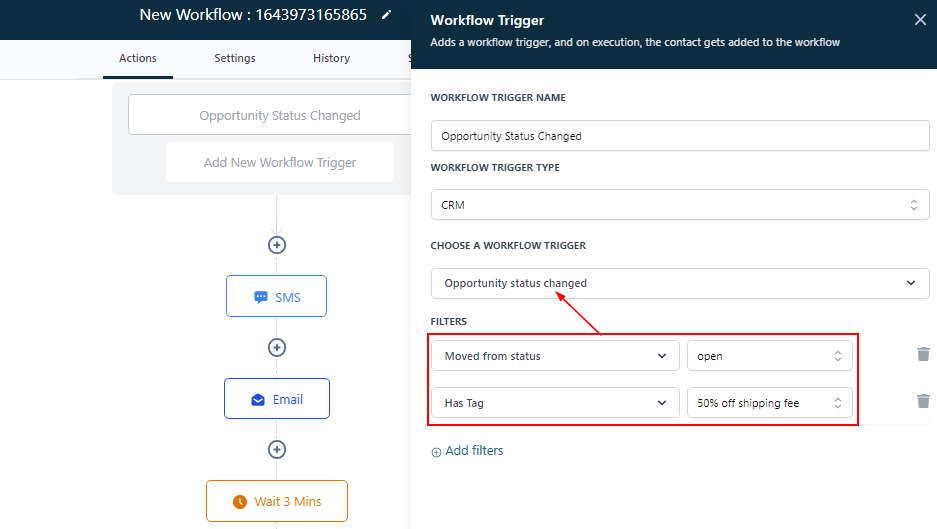Open the Moved from status filter dropdown

click(x=555, y=355)
